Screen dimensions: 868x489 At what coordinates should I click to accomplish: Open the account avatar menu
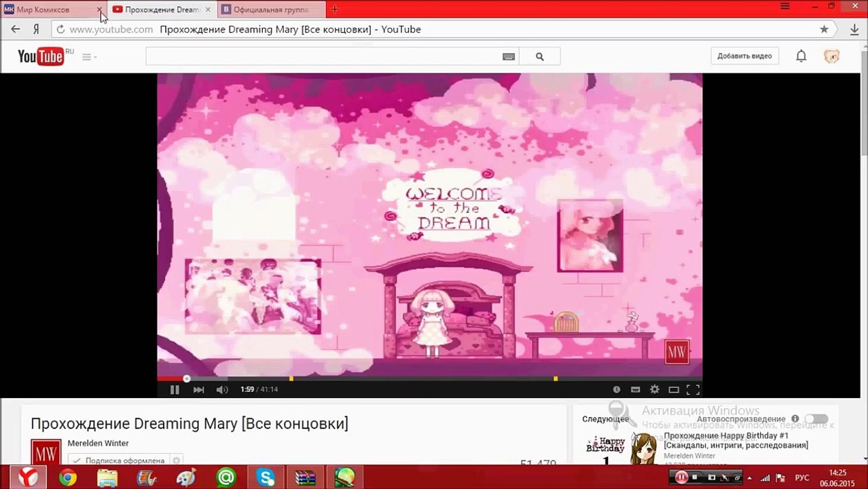coord(832,56)
